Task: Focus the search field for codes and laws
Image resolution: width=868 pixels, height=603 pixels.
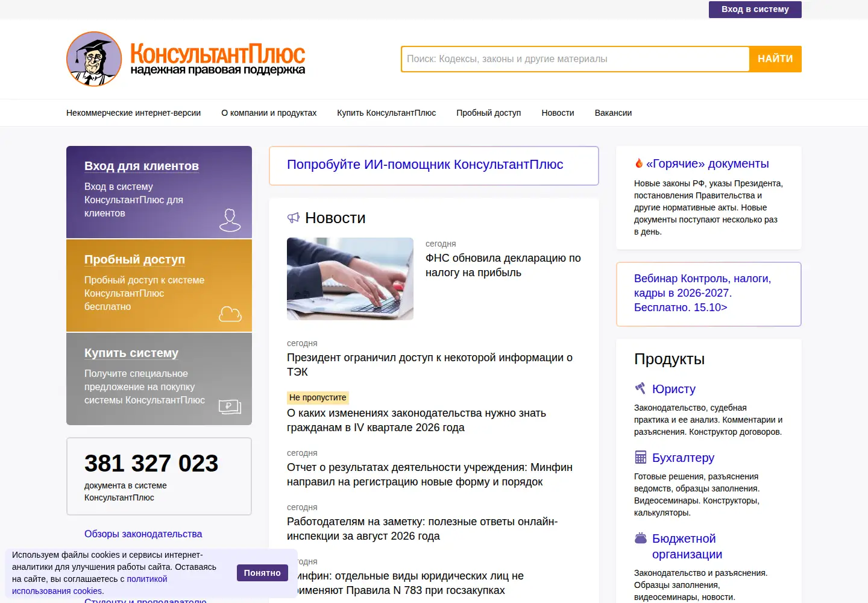Action: [x=576, y=59]
